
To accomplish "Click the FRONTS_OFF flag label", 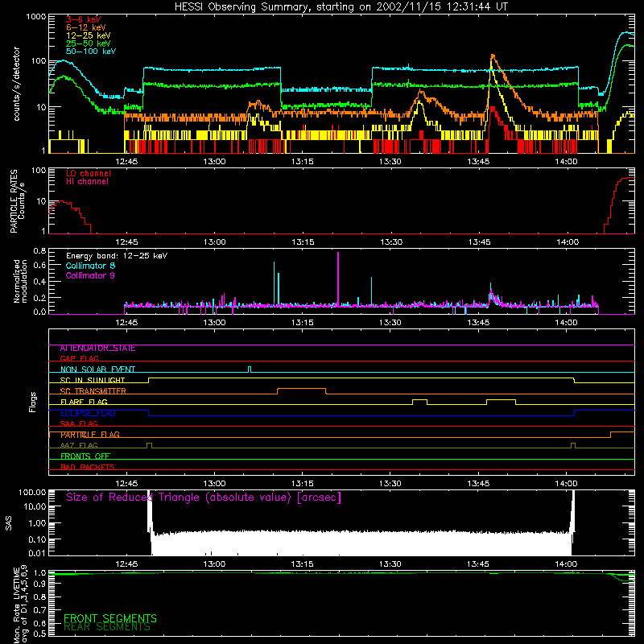I will (x=85, y=456).
